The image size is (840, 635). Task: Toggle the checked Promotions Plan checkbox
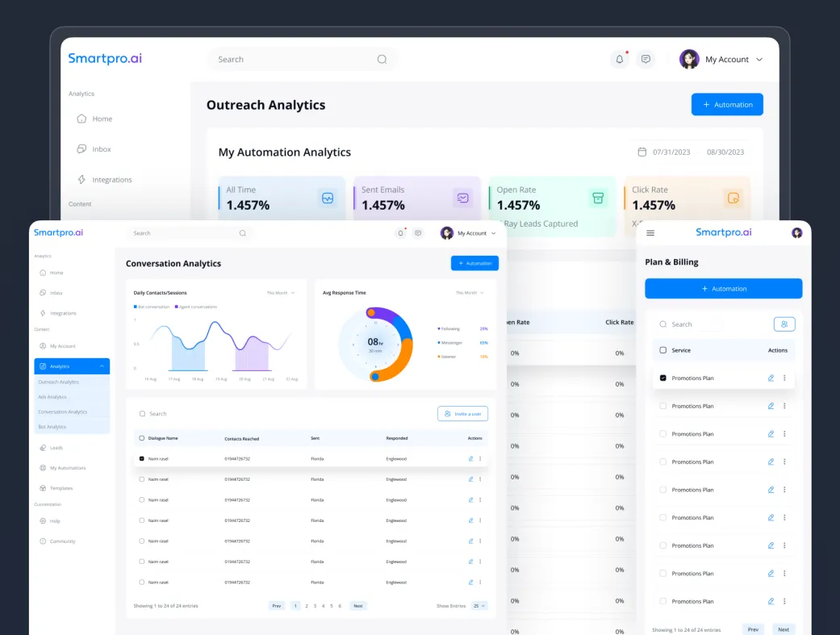(x=662, y=378)
